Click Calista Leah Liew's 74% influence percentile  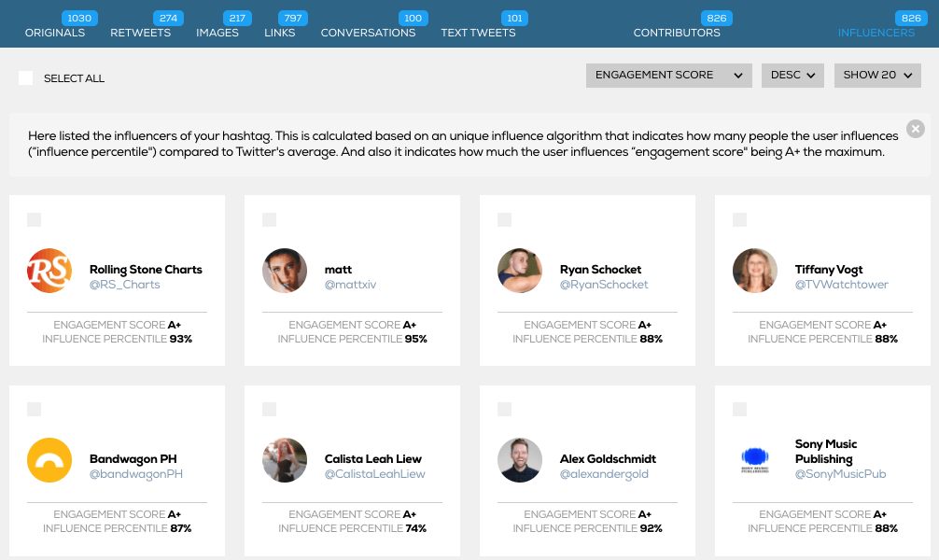click(415, 528)
